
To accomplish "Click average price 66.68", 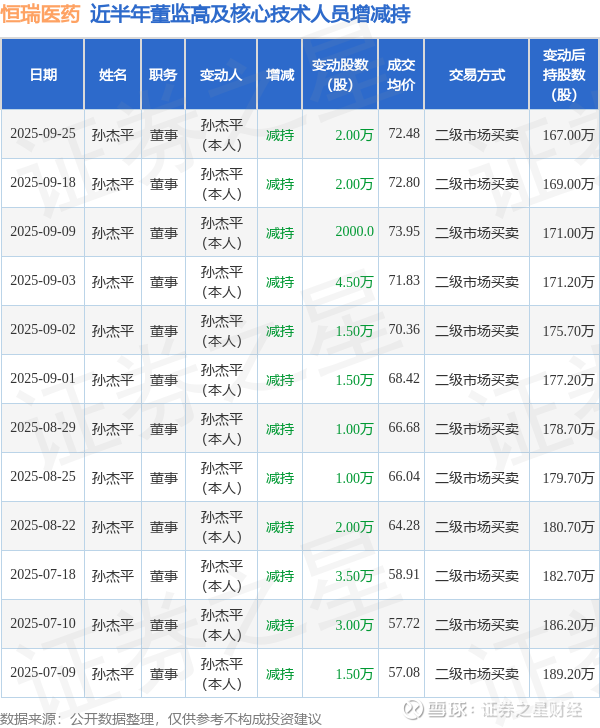I will coord(404,428).
